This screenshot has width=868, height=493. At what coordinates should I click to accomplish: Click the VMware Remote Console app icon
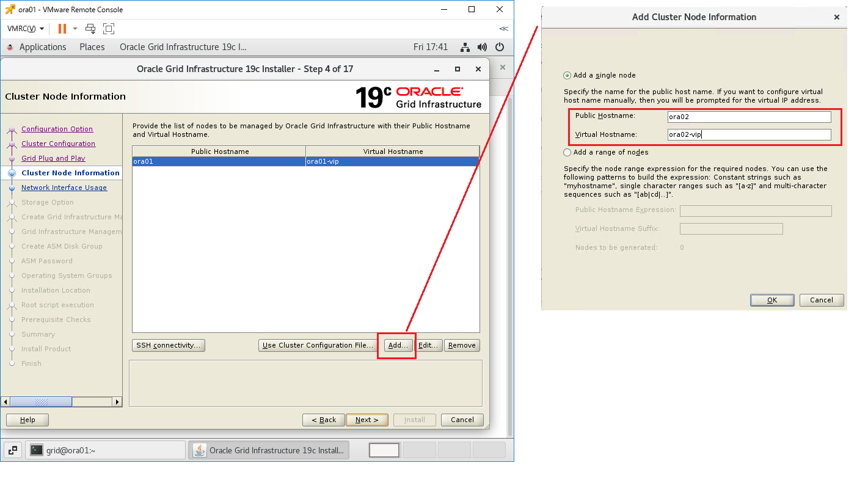point(10,9)
